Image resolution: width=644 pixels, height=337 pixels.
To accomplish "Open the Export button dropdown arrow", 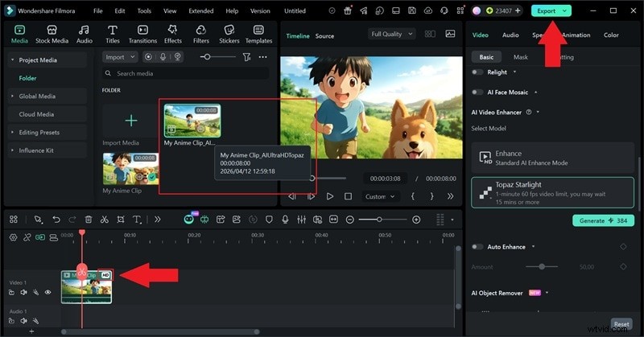I will tap(565, 11).
